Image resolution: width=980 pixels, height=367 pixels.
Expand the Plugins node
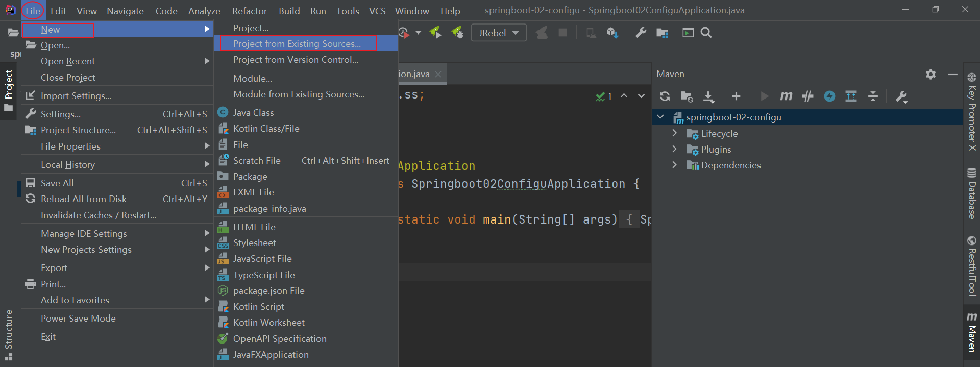675,149
